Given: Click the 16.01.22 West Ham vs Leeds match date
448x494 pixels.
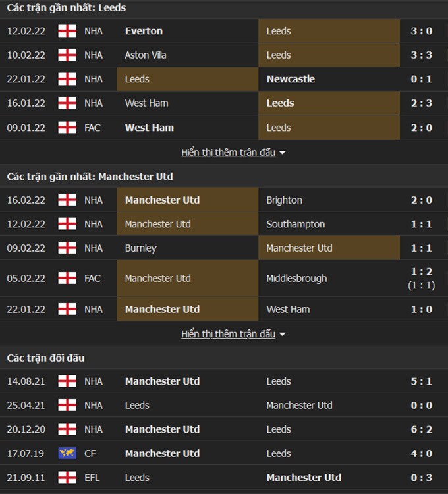Looking at the screenshot, I should (x=26, y=103).
